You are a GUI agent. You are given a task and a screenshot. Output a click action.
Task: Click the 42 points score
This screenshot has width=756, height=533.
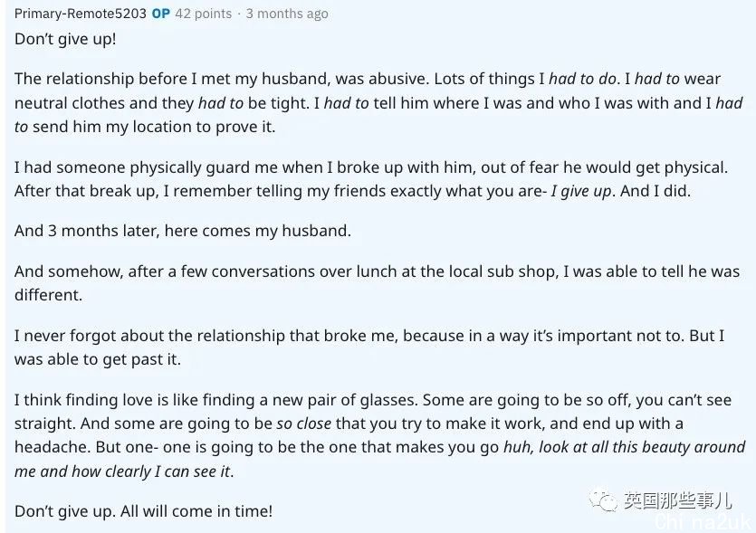[203, 14]
